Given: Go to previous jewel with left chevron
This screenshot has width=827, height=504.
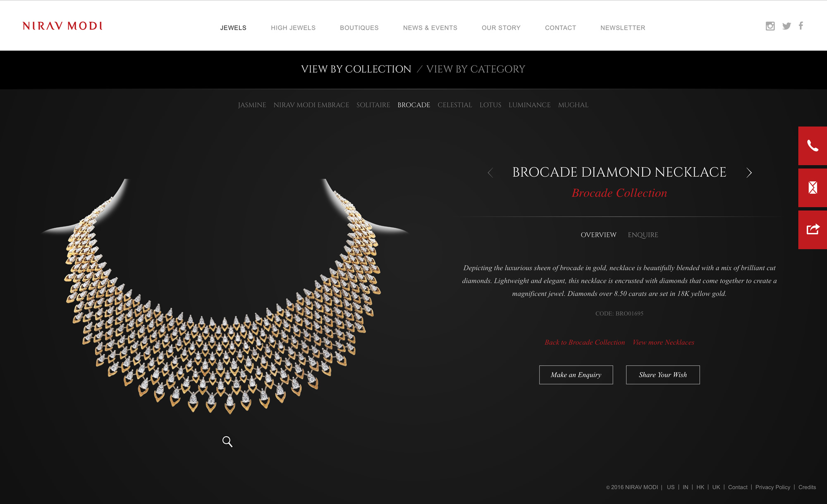Looking at the screenshot, I should pyautogui.click(x=490, y=173).
